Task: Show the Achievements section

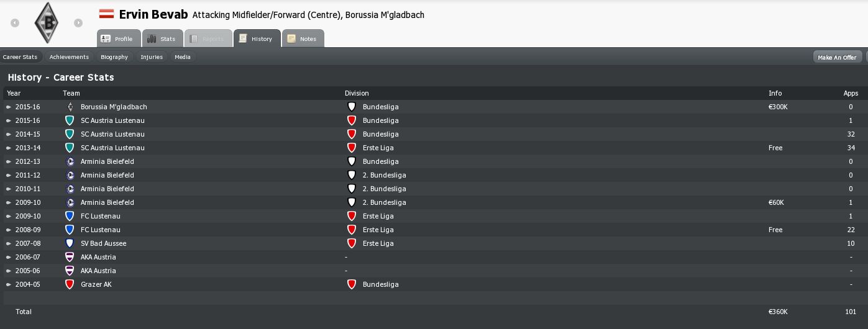Action: (x=70, y=57)
